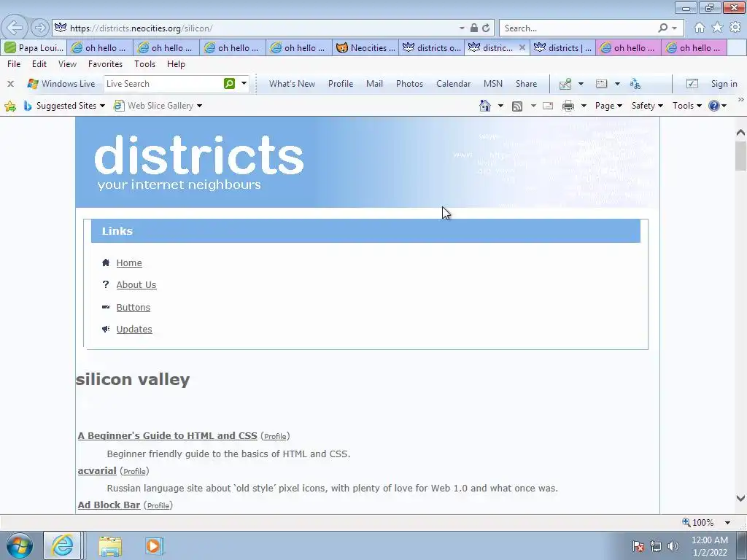Switch to the Neocities tab
747x560 pixels.
[365, 47]
